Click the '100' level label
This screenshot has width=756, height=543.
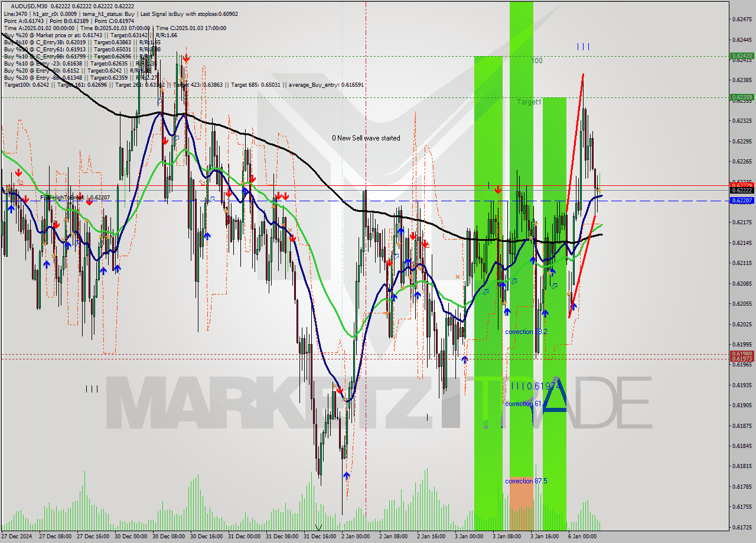point(536,61)
